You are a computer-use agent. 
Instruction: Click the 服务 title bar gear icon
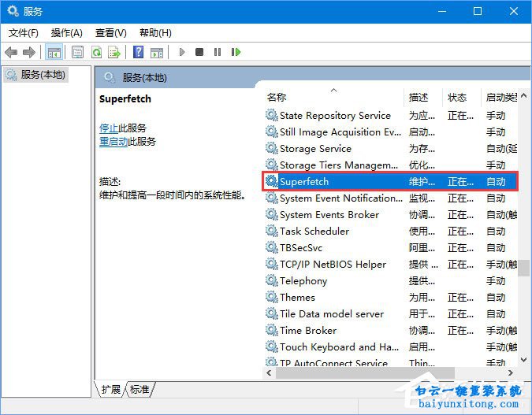pos(13,11)
